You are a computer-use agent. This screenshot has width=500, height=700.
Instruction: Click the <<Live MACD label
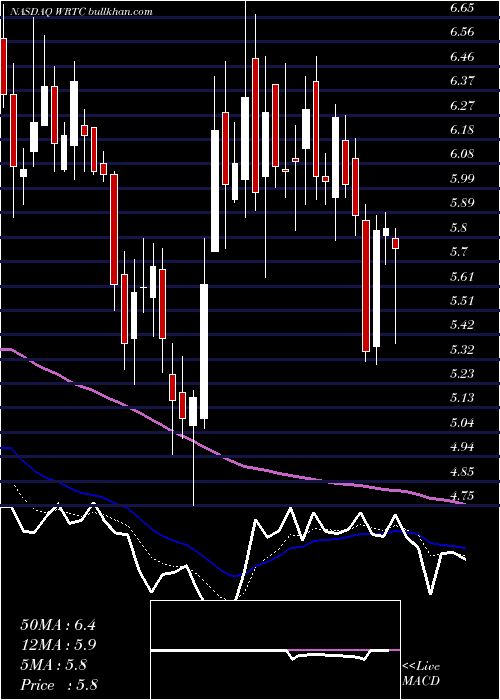pyautogui.click(x=421, y=673)
